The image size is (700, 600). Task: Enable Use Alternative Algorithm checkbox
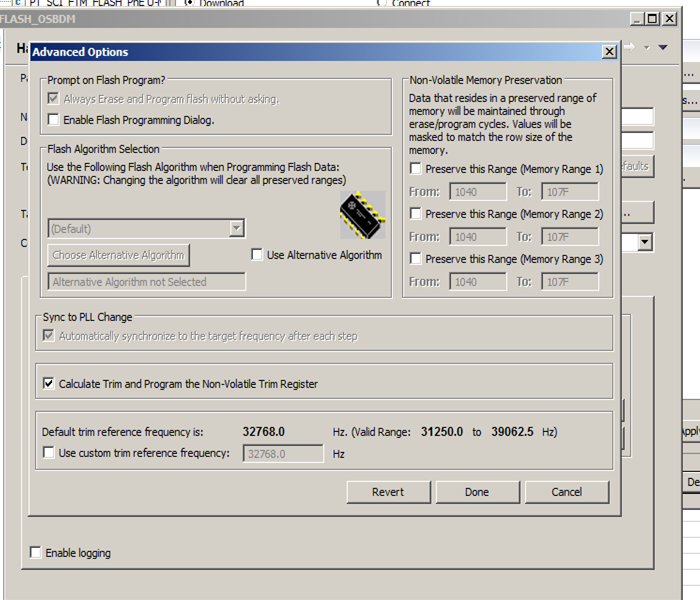click(257, 255)
